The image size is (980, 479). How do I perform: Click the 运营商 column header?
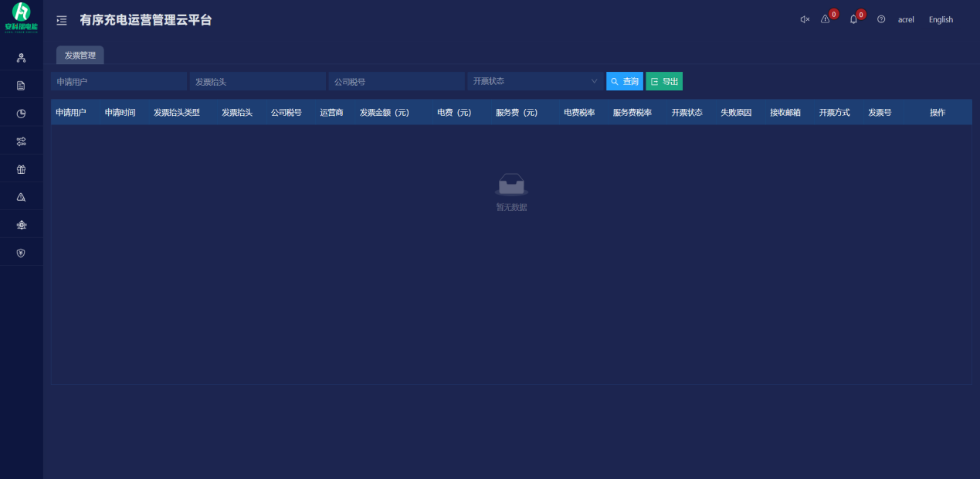point(332,112)
